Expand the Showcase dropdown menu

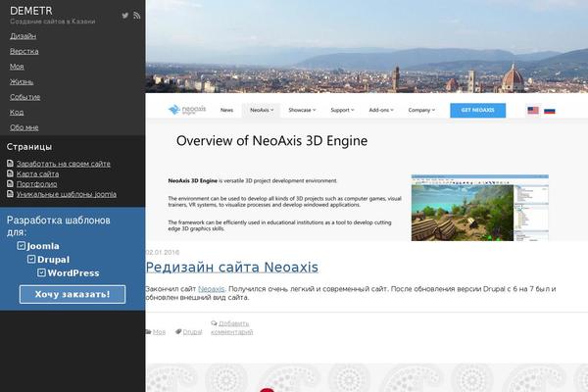[302, 110]
